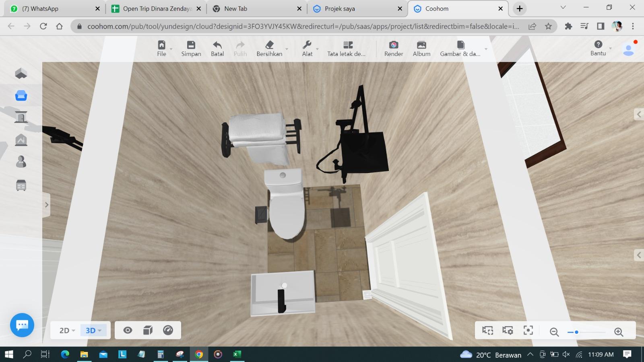
Task: Open the File menu in Coohom toolbar
Action: pos(161,49)
